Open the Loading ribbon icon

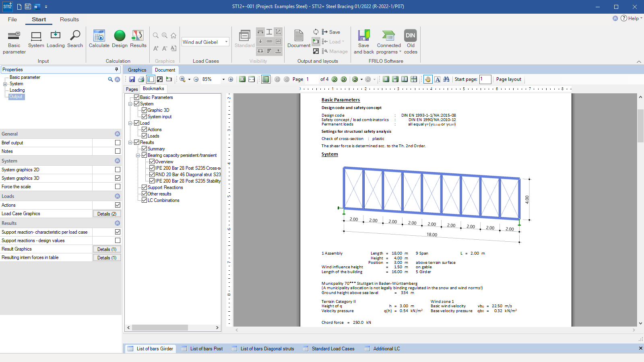[56, 39]
